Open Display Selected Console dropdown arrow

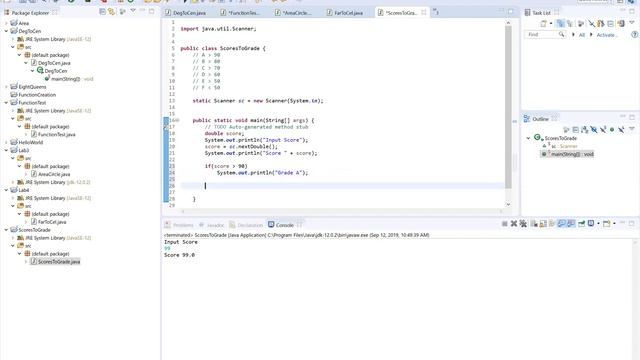click(598, 224)
